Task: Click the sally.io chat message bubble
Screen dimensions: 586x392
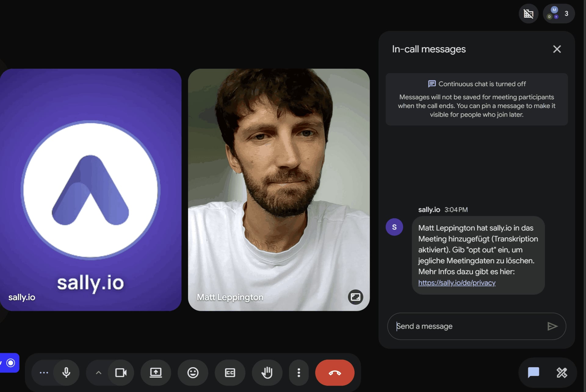Action: point(478,255)
